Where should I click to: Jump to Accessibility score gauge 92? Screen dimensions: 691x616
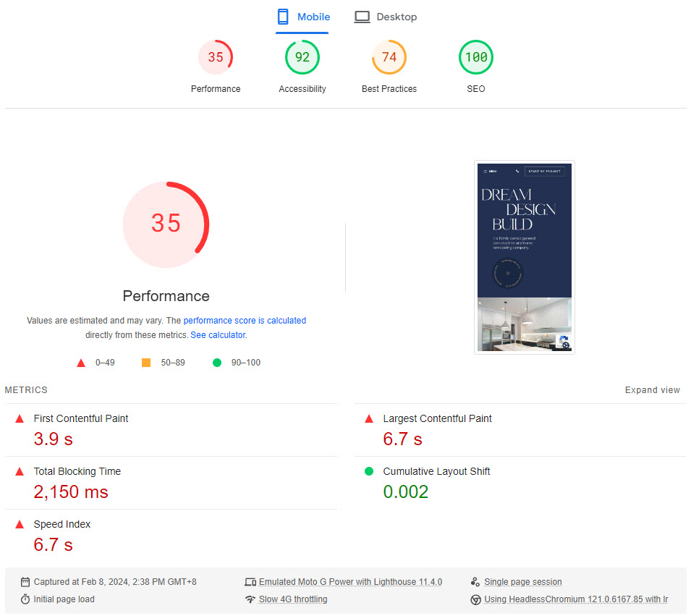coord(302,58)
